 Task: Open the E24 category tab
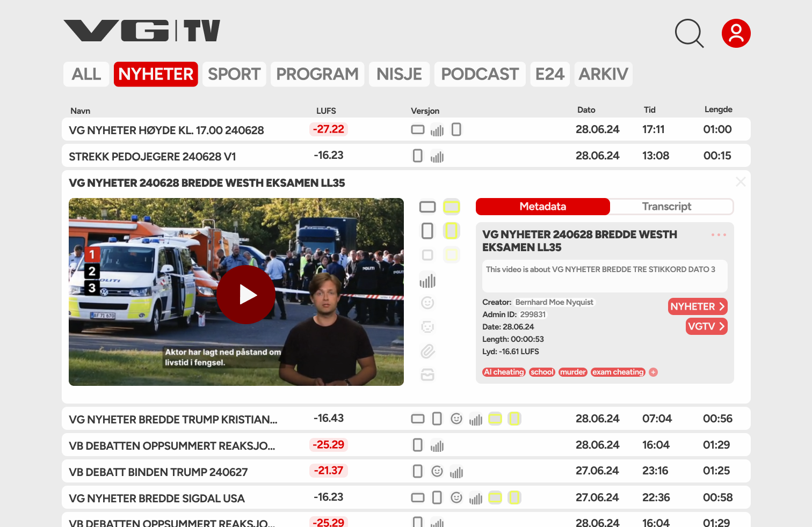pyautogui.click(x=550, y=74)
